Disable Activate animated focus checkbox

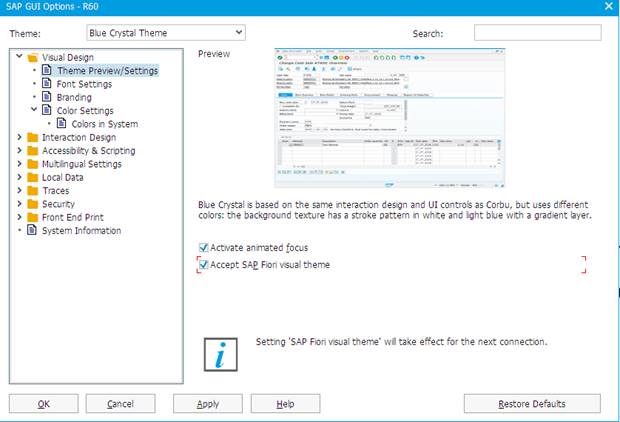tap(203, 248)
